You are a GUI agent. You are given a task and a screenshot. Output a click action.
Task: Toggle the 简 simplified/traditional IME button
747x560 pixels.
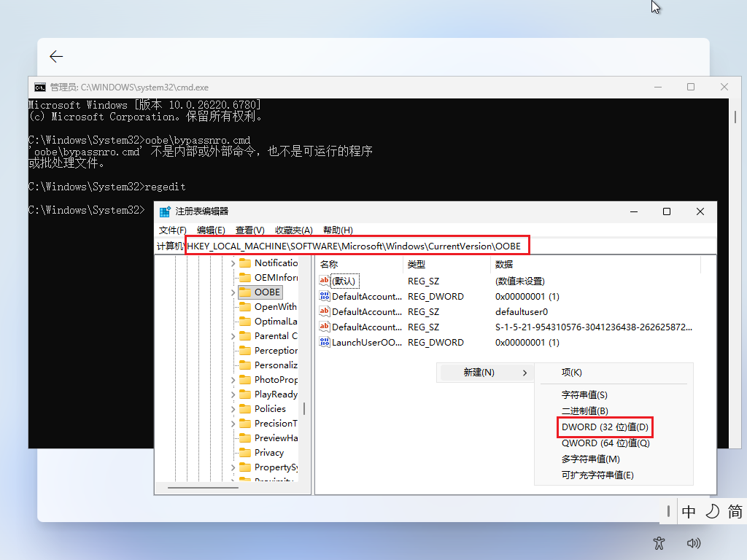click(x=735, y=512)
